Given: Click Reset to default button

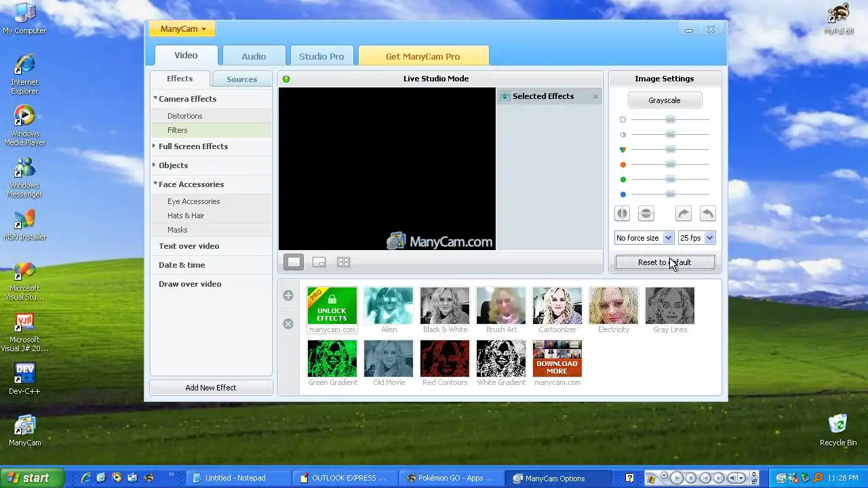Looking at the screenshot, I should 665,262.
